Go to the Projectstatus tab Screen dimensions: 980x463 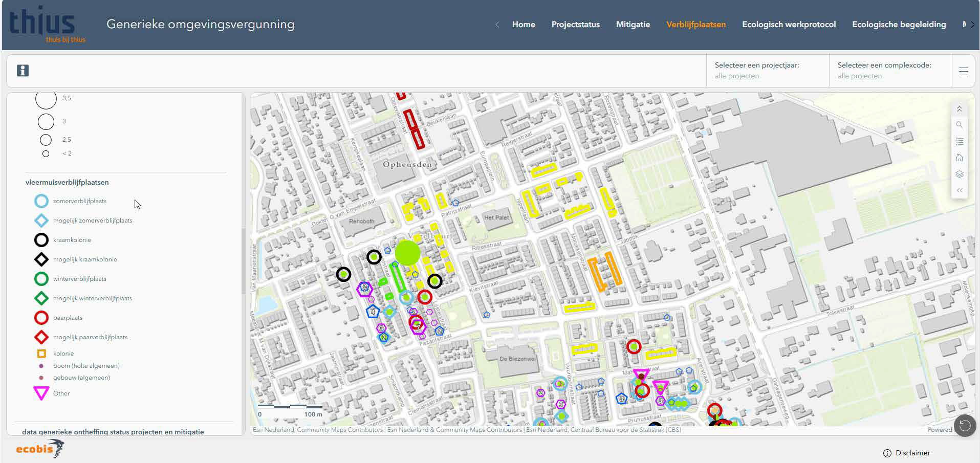pyautogui.click(x=575, y=24)
